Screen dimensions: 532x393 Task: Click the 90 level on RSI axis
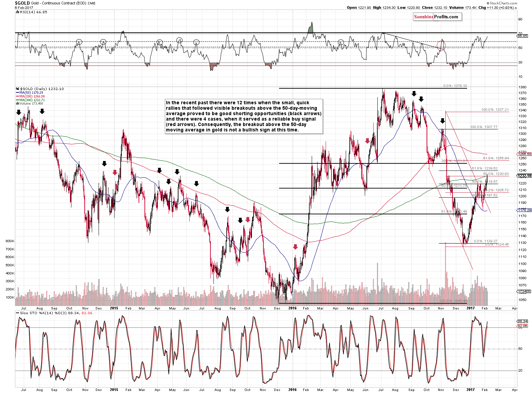[520, 19]
